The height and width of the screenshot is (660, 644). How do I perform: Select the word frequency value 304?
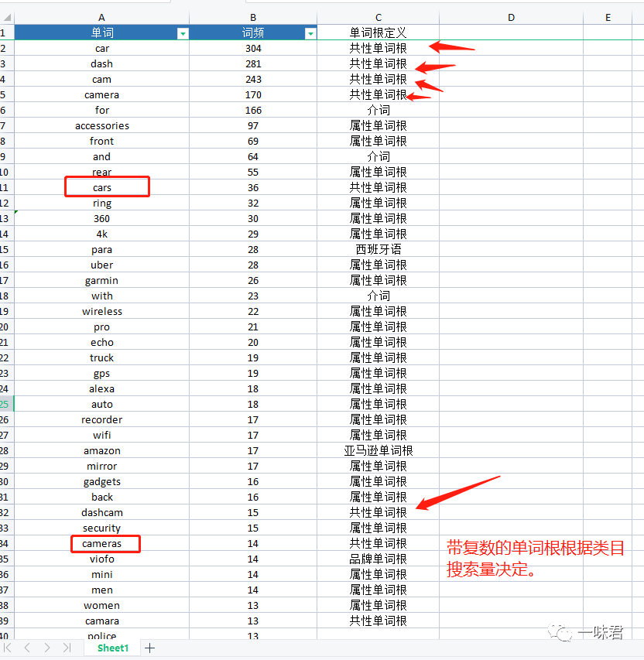click(x=252, y=48)
